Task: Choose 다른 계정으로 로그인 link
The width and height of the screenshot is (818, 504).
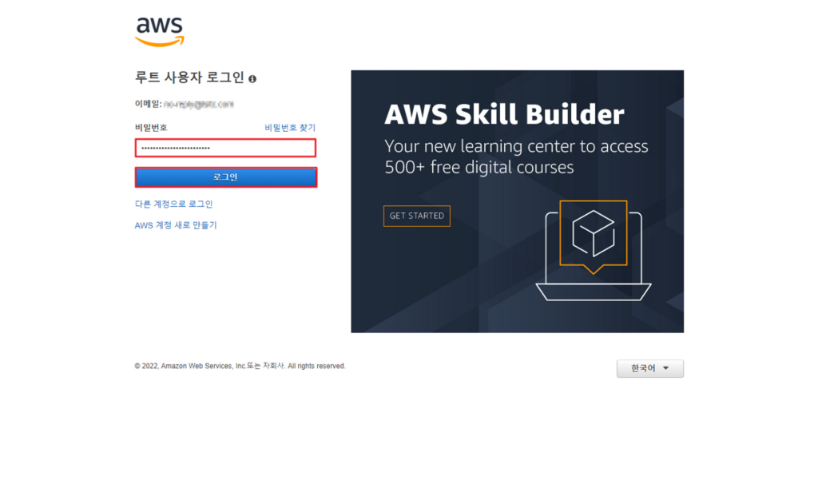Action: click(x=173, y=204)
